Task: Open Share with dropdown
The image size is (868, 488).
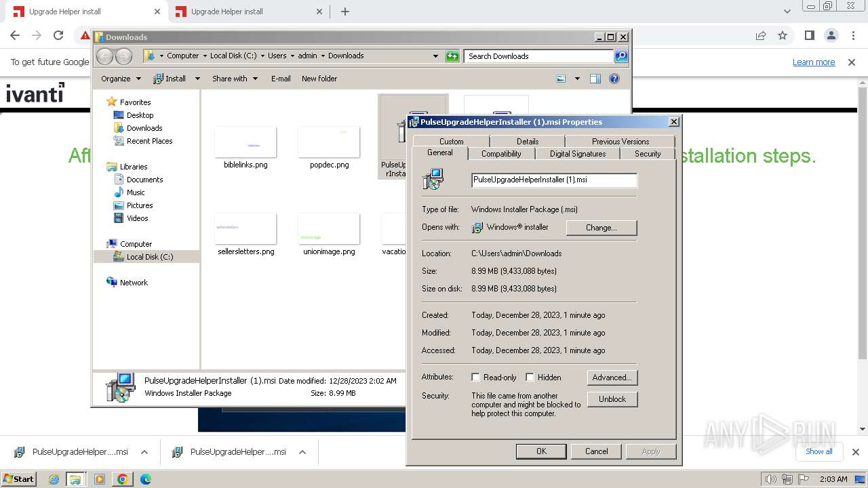Action: (x=235, y=79)
